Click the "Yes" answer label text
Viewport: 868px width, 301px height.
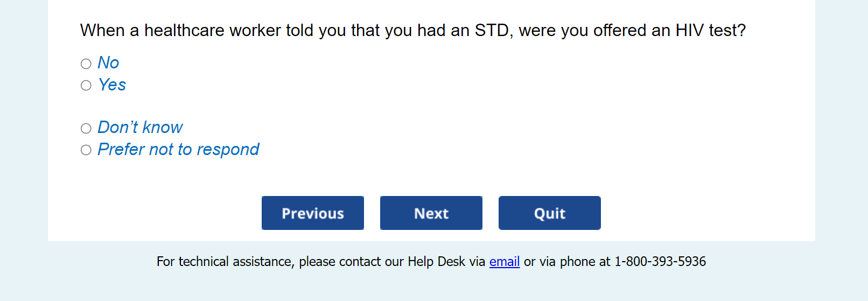click(x=112, y=85)
